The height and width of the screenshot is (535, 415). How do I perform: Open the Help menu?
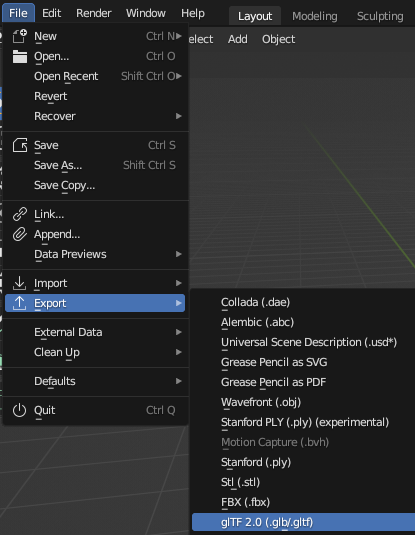click(x=193, y=13)
